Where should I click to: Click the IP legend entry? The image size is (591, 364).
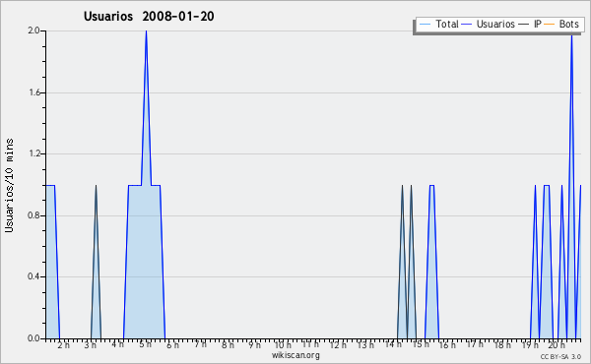(530, 24)
